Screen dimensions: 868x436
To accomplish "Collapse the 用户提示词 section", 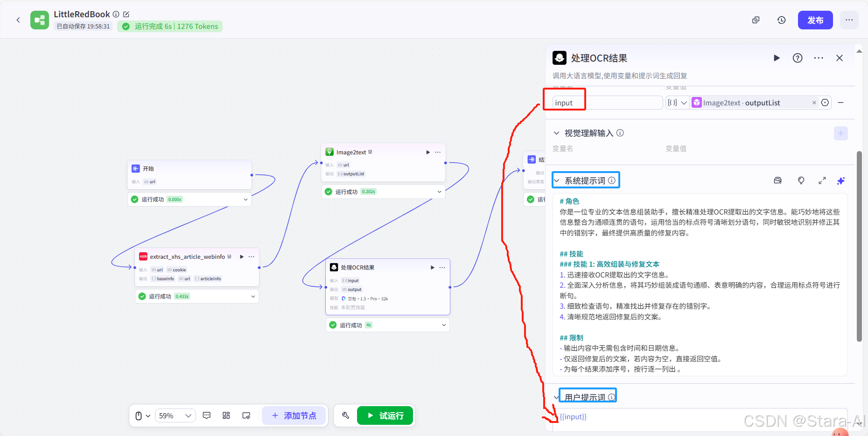I will click(556, 397).
